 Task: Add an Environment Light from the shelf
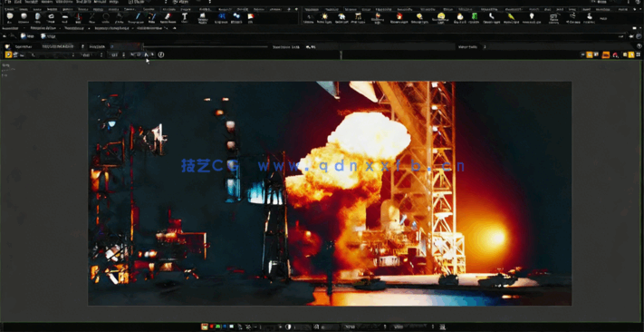(x=441, y=17)
